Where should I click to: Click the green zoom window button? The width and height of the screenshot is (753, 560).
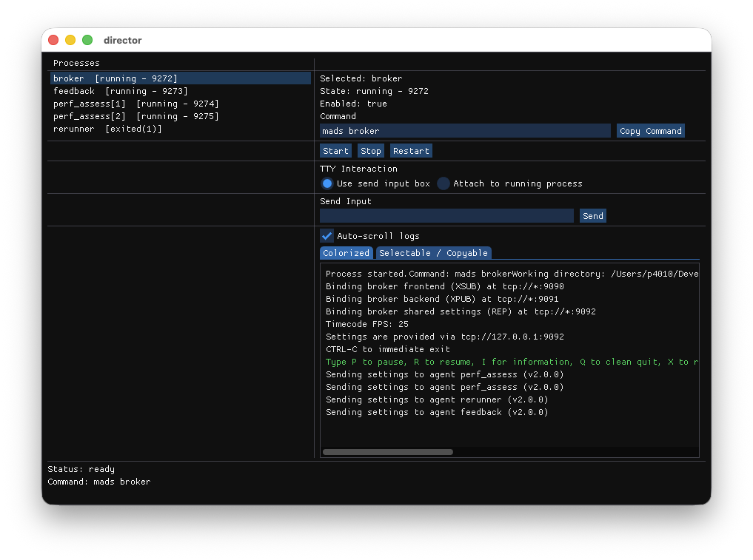(87, 40)
